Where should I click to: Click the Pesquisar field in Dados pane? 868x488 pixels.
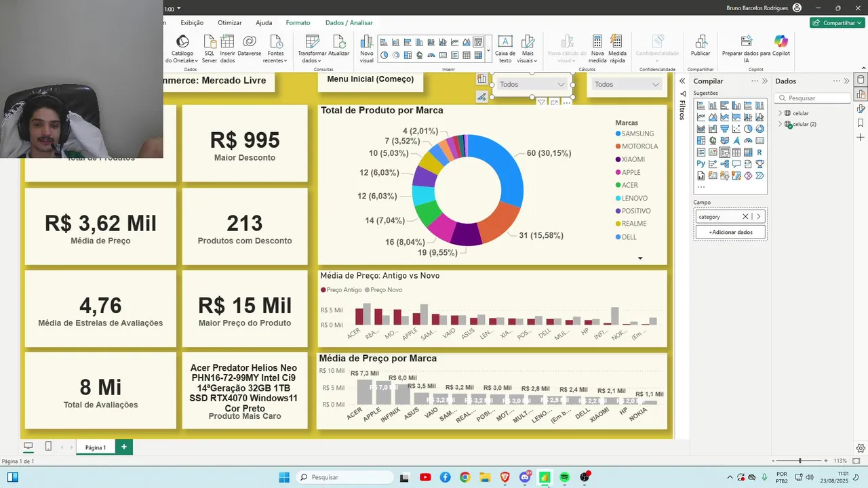pos(812,98)
